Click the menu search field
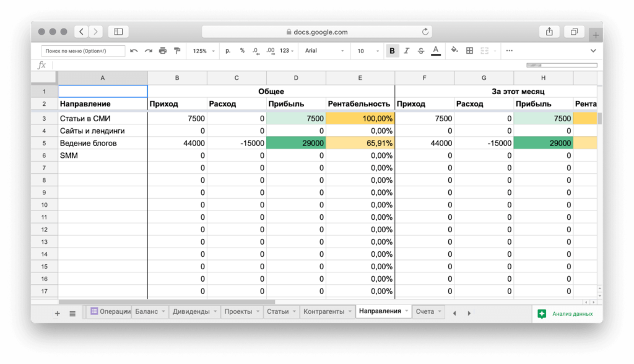634x364 pixels. 83,51
